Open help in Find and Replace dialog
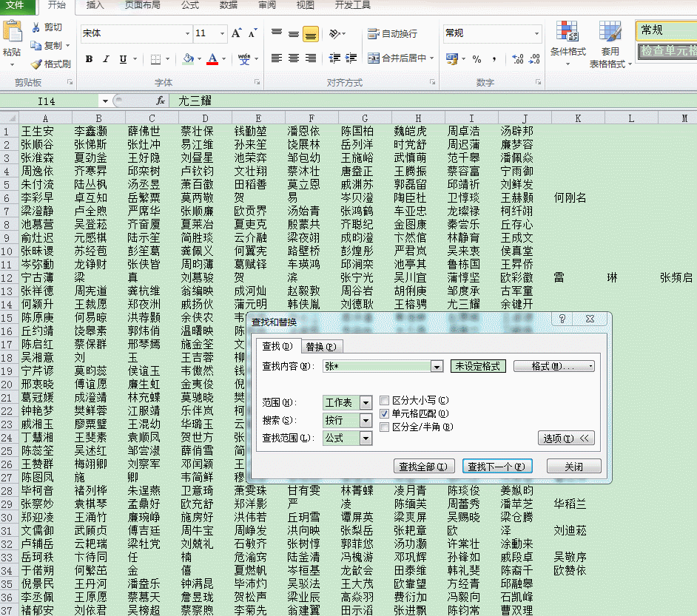This screenshot has height=616, width=697. tap(562, 319)
